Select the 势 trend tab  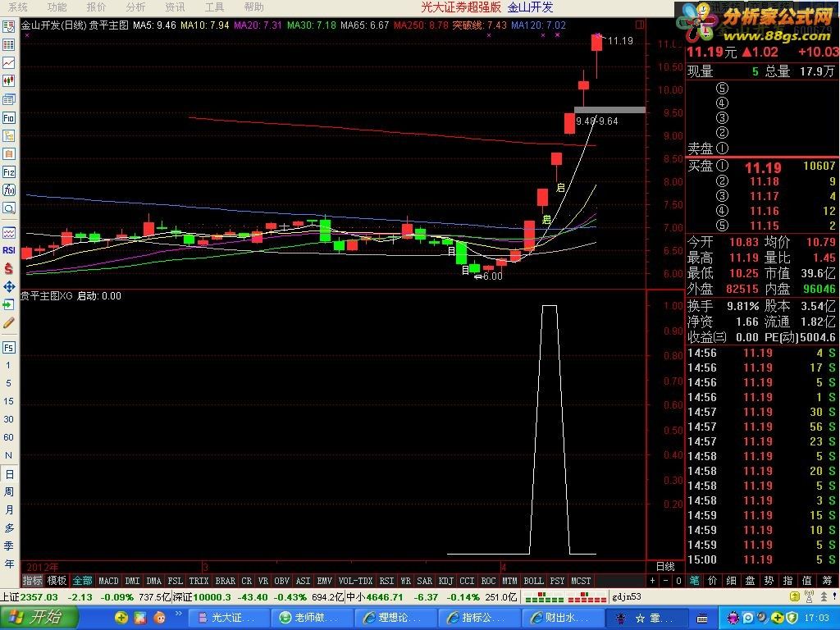[769, 581]
